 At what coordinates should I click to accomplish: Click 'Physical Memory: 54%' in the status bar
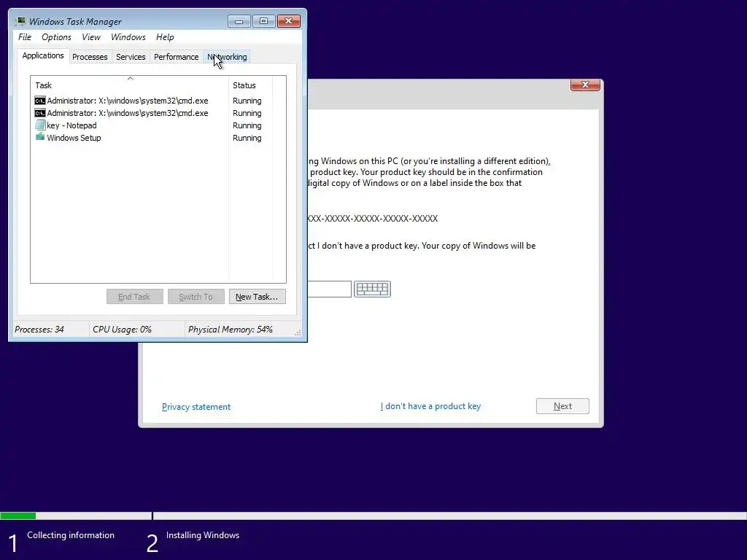[x=230, y=330]
